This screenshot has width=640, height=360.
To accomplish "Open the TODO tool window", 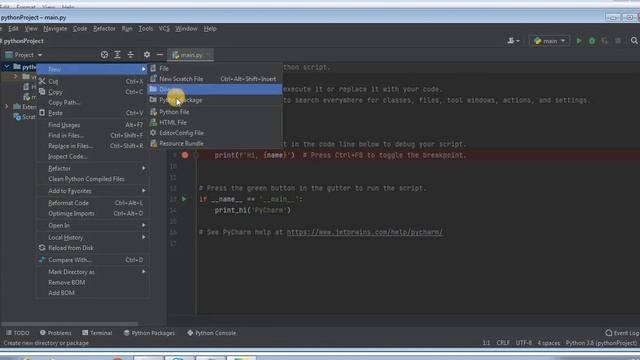I will [x=18, y=333].
